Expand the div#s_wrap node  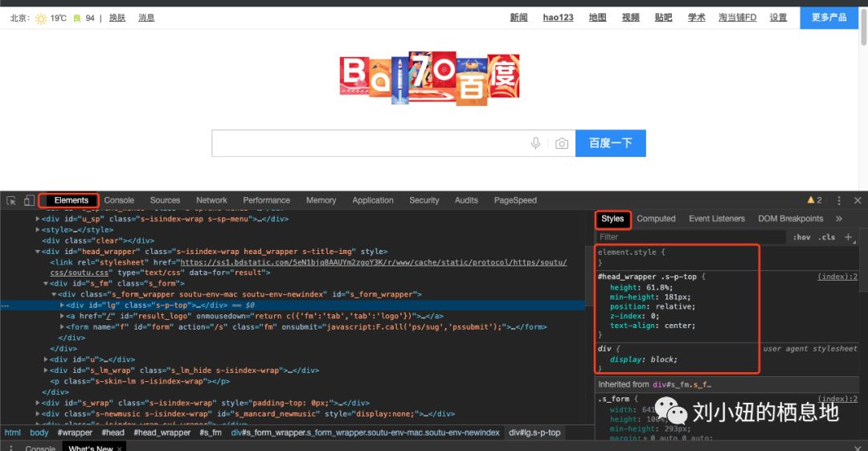point(38,403)
